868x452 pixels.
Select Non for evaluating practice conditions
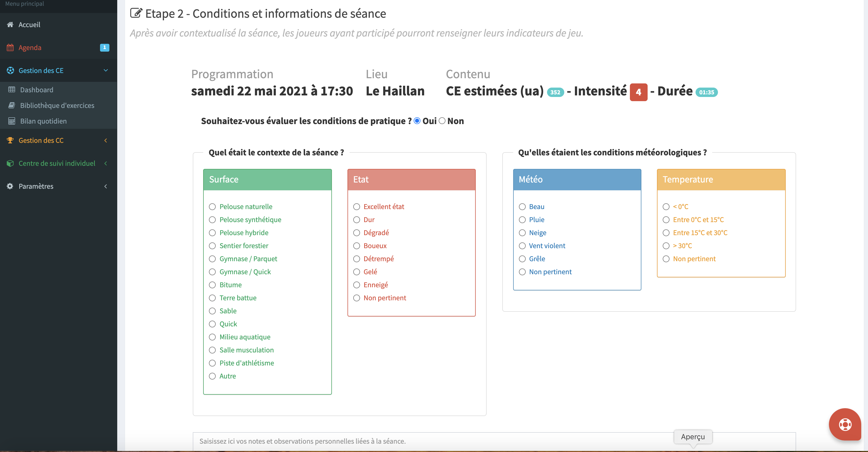tap(442, 121)
